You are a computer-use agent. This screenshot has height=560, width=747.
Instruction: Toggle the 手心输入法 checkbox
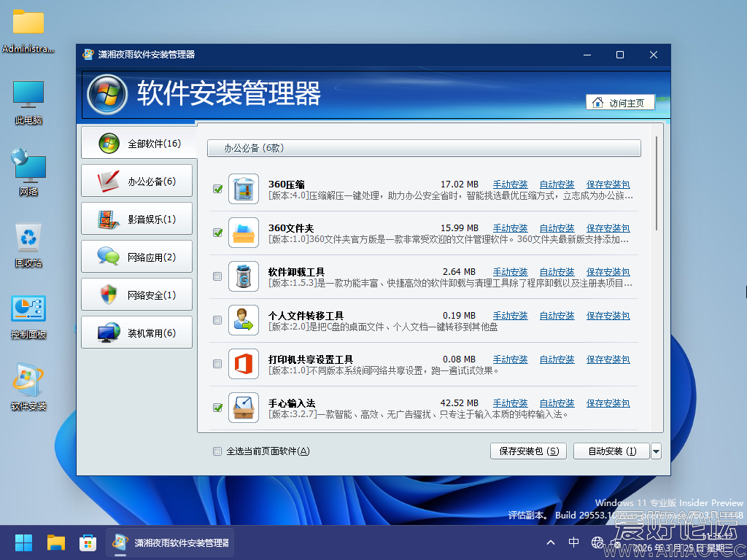[x=217, y=408]
